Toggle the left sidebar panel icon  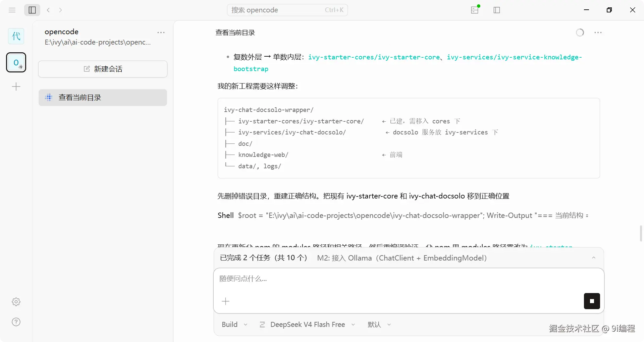[32, 10]
